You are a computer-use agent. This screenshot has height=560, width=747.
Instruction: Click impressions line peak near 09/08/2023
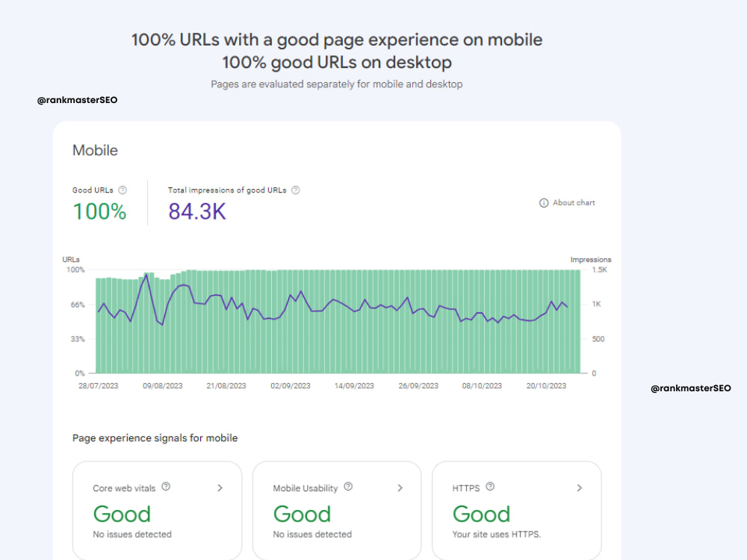pyautogui.click(x=146, y=276)
